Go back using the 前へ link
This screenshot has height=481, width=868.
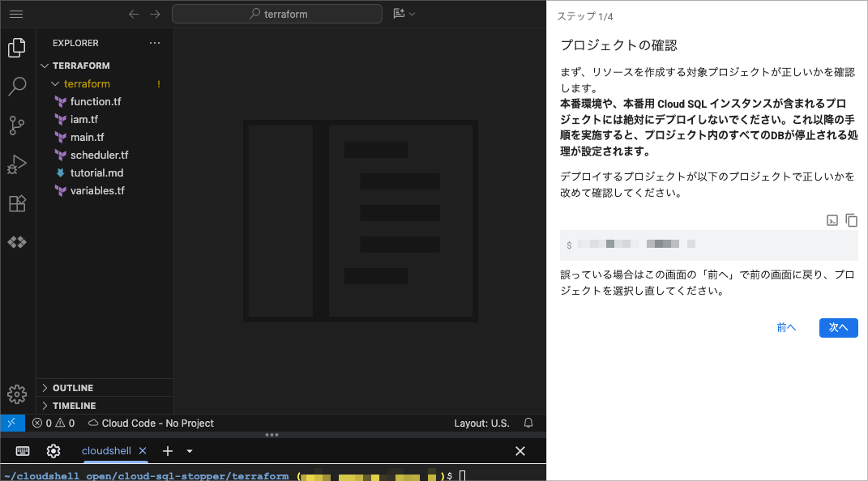[785, 328]
